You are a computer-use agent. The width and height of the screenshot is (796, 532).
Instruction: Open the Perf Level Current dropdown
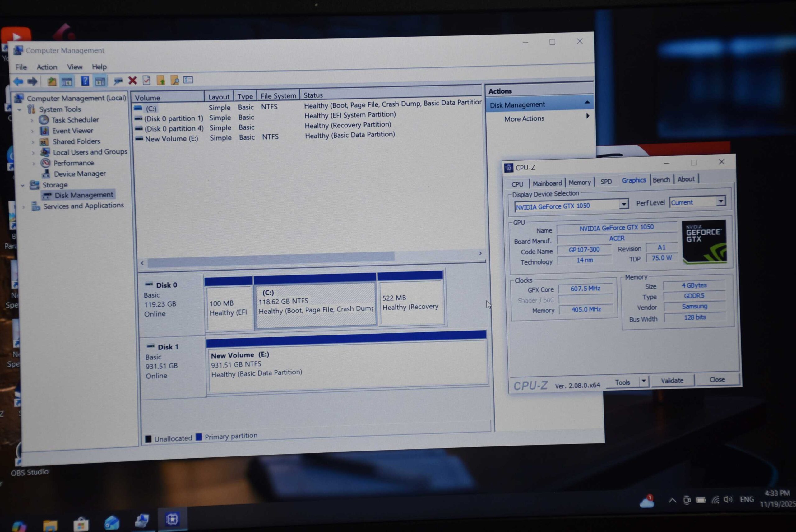pos(721,201)
